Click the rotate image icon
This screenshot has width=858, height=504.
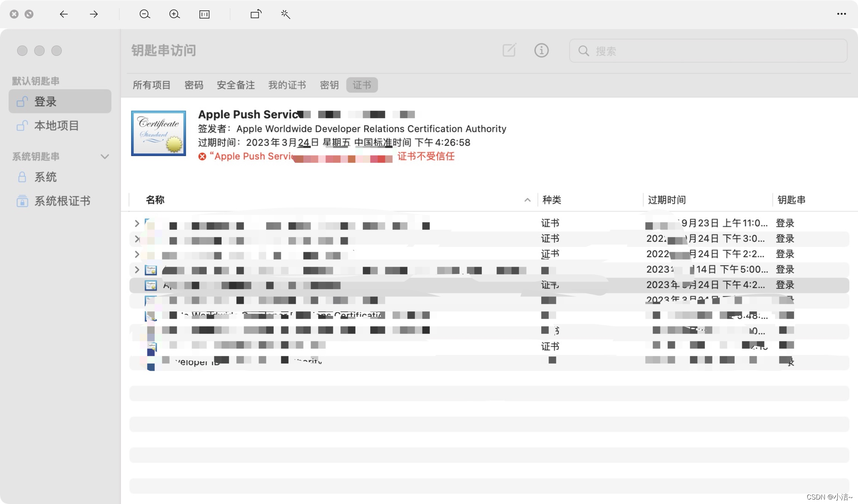pyautogui.click(x=256, y=14)
